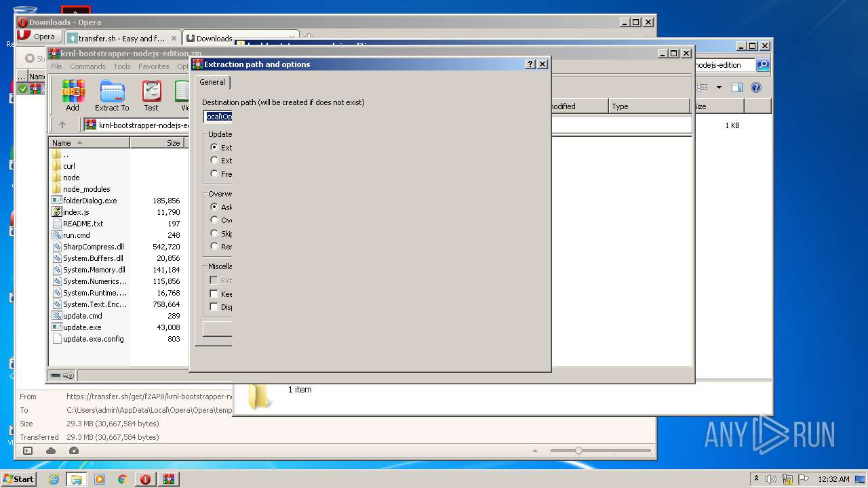Screen dimensions: 868x488
Task: Select the Fresh existing files radio button
Action: 214,174
